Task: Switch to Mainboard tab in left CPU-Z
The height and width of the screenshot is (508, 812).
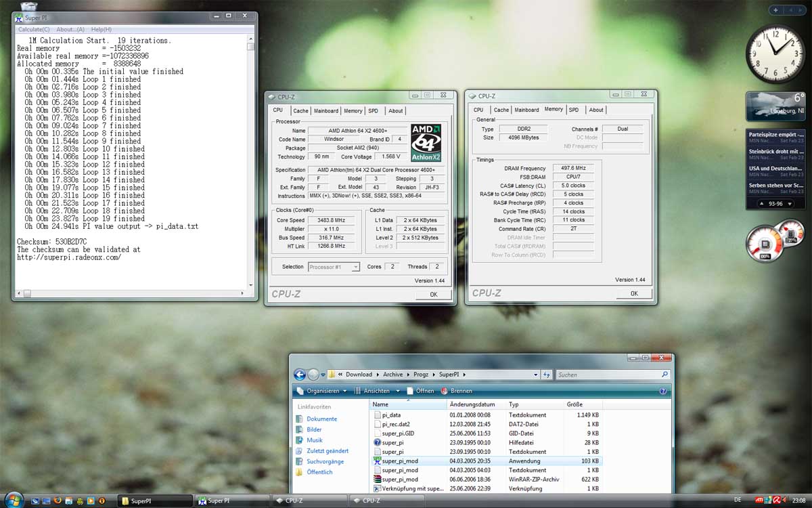Action: pos(326,111)
